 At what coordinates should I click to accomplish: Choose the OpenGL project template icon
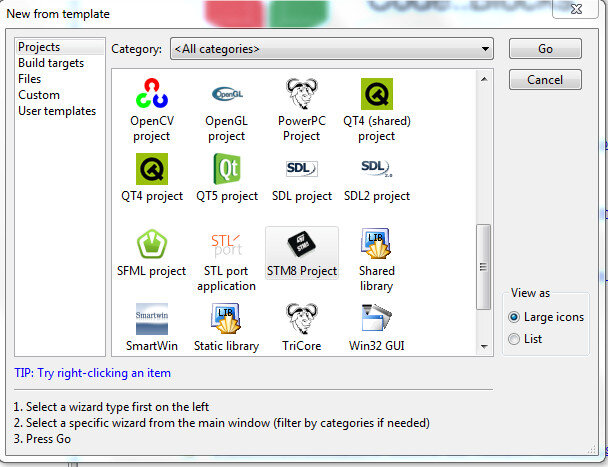(227, 93)
